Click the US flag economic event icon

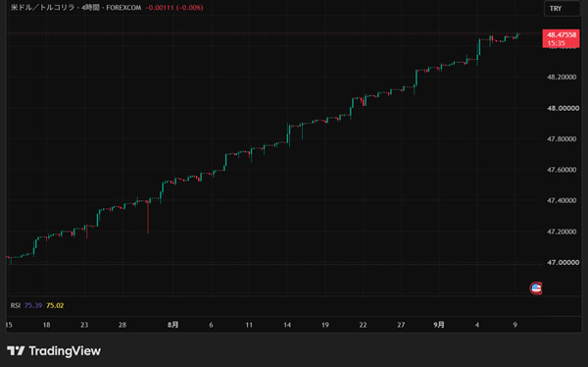point(536,288)
